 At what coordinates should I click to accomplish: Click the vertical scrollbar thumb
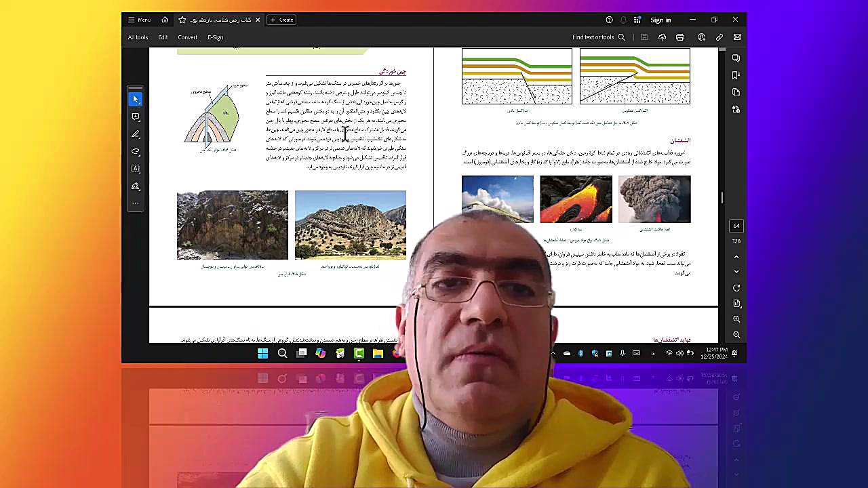tap(722, 197)
